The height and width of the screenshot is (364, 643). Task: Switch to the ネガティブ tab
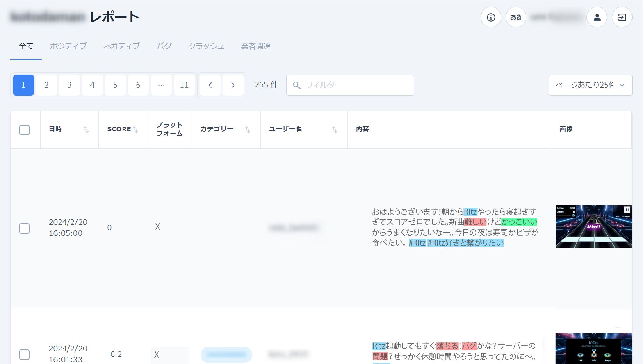point(121,46)
